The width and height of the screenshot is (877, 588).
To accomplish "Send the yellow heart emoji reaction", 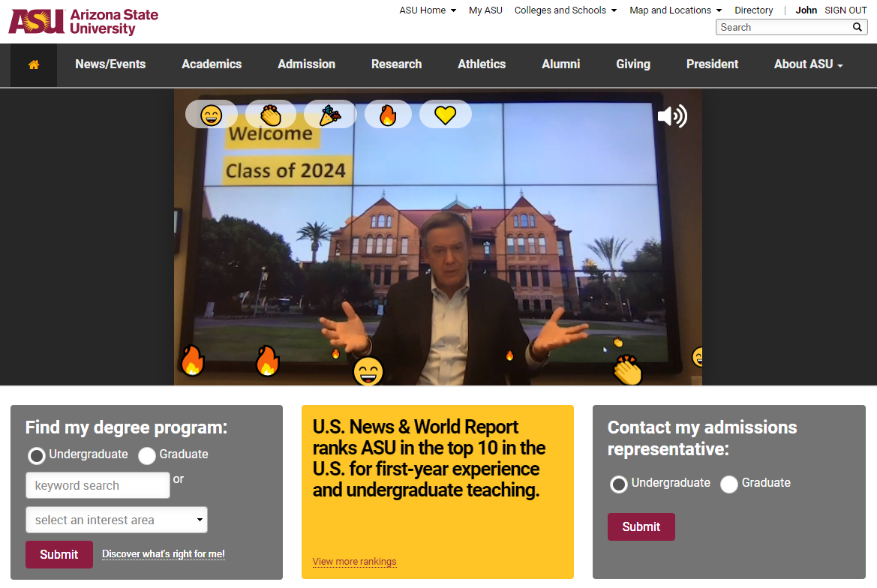I will [x=445, y=115].
